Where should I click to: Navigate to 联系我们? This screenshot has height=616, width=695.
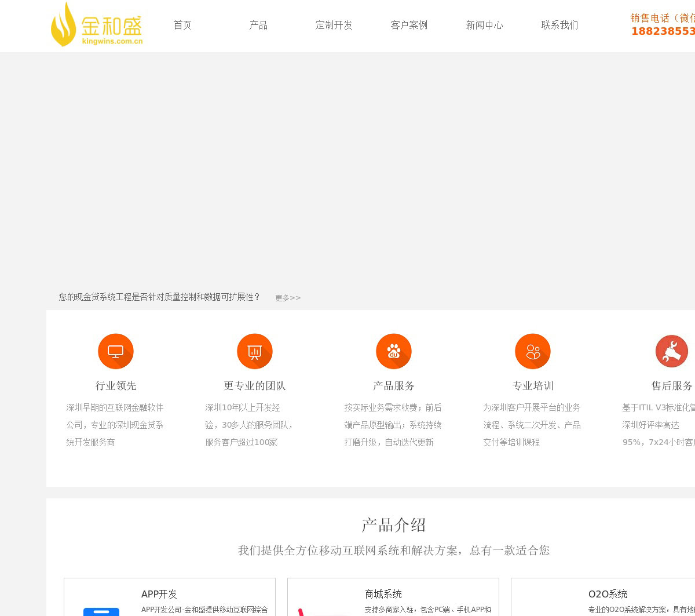click(x=559, y=25)
